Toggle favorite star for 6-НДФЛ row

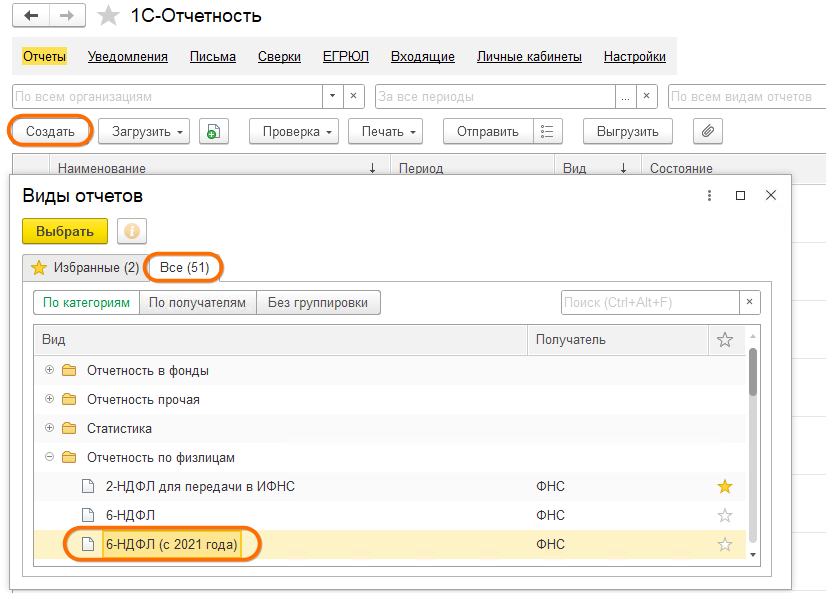coord(725,516)
